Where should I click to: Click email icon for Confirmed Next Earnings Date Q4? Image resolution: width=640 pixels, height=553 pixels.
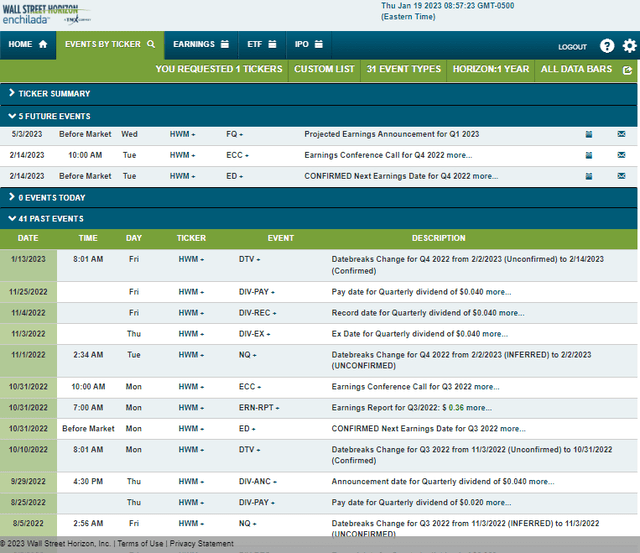[621, 176]
